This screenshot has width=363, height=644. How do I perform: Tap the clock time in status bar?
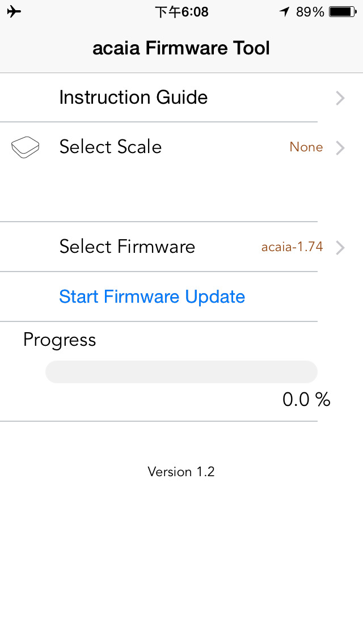(181, 12)
